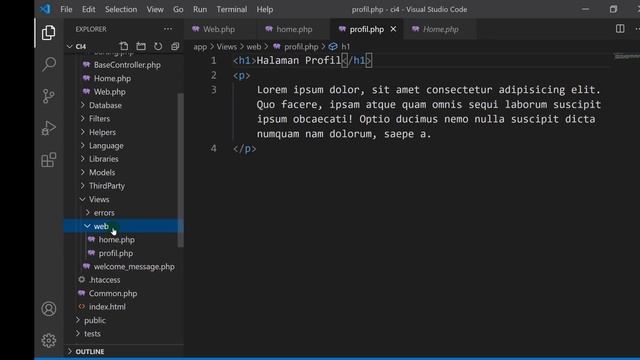Open the Selection menu
Viewport: 640px width, 360px height.
tap(121, 9)
